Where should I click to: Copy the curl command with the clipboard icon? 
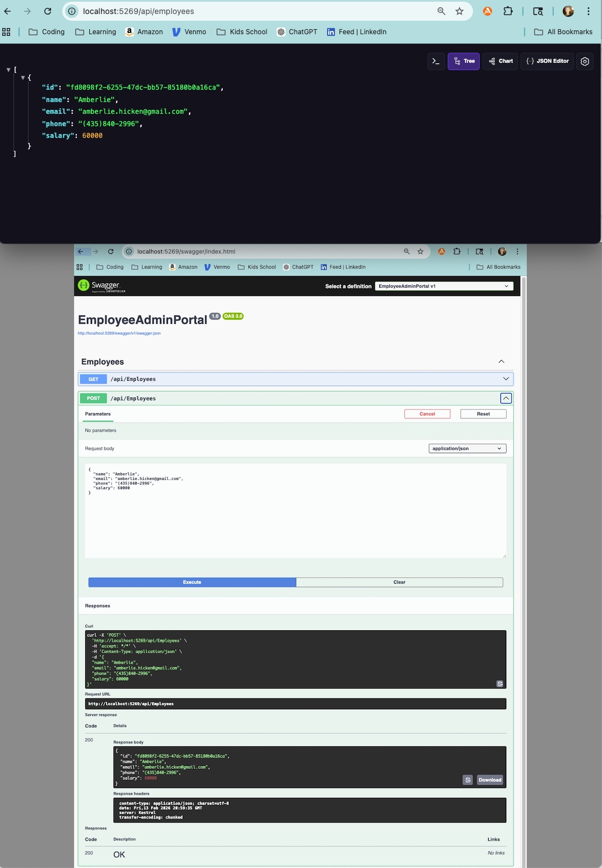coord(500,684)
